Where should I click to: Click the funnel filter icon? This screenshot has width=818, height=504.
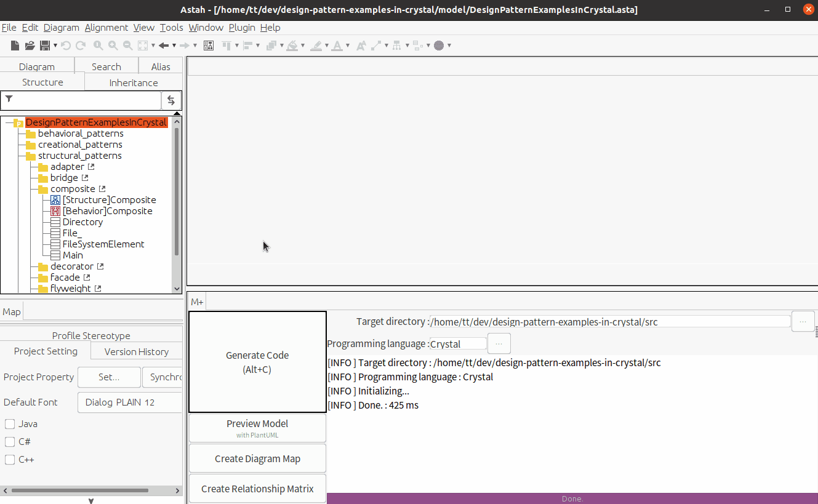9,99
